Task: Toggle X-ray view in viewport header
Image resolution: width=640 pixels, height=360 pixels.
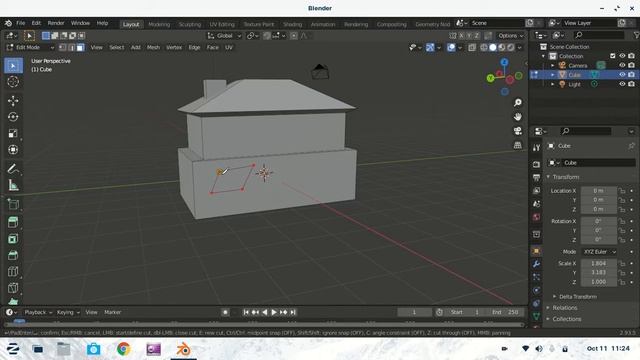Action: click(x=472, y=47)
